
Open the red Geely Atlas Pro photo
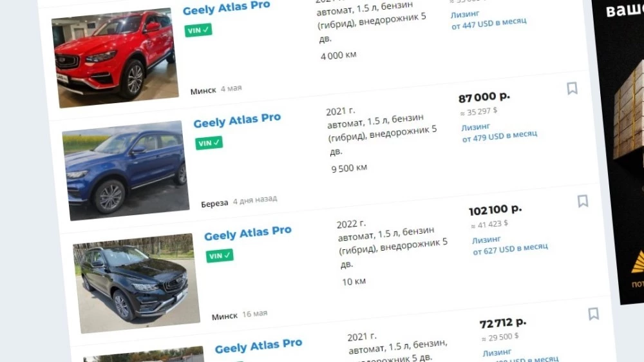click(x=115, y=57)
